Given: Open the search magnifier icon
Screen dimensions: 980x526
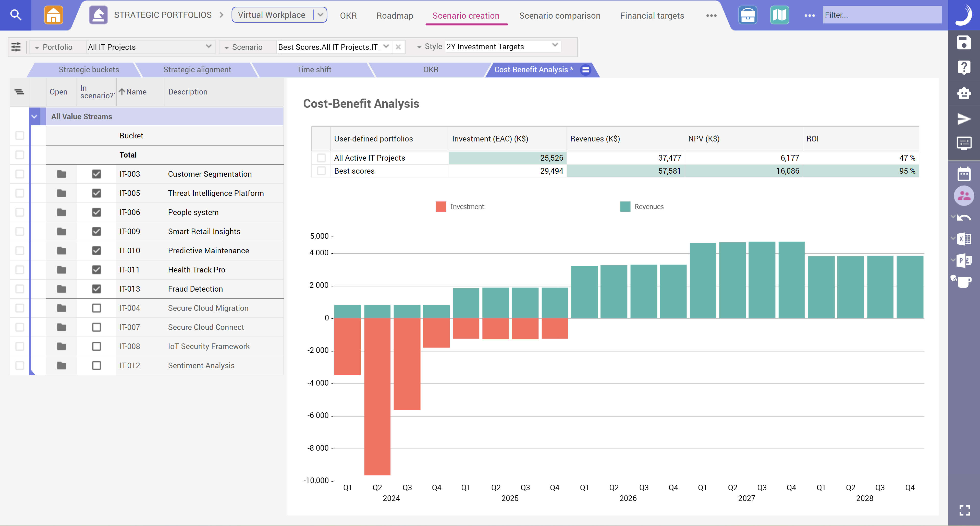Looking at the screenshot, I should (x=16, y=15).
